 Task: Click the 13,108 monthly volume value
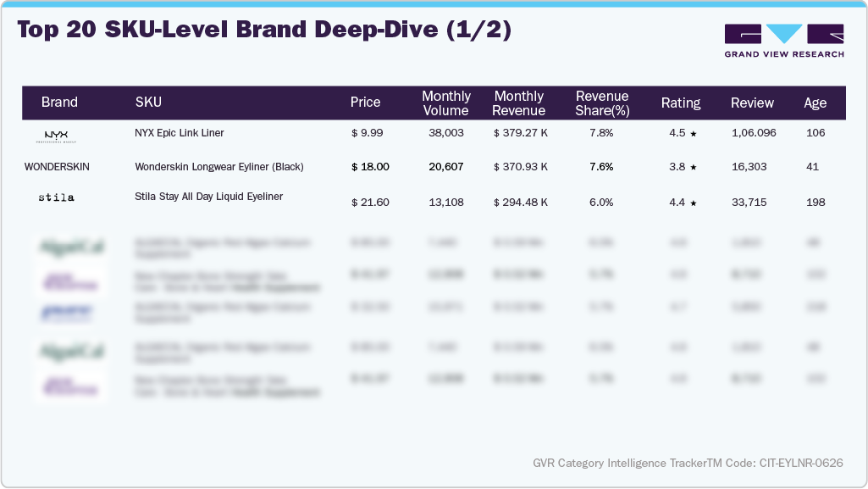pos(446,203)
